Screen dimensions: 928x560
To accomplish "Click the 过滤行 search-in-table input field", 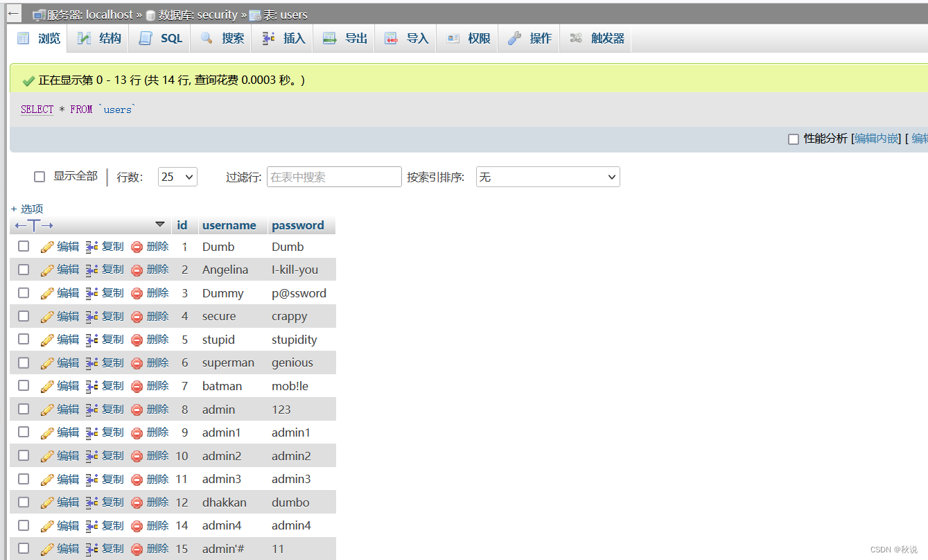I will tap(334, 177).
